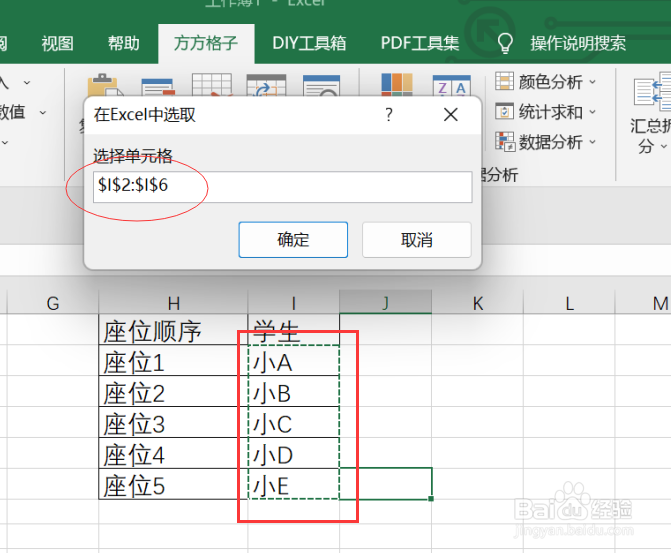Viewport: 671px width, 553px height.
Task: Click the colored blocks ribbon icon
Action: [397, 84]
